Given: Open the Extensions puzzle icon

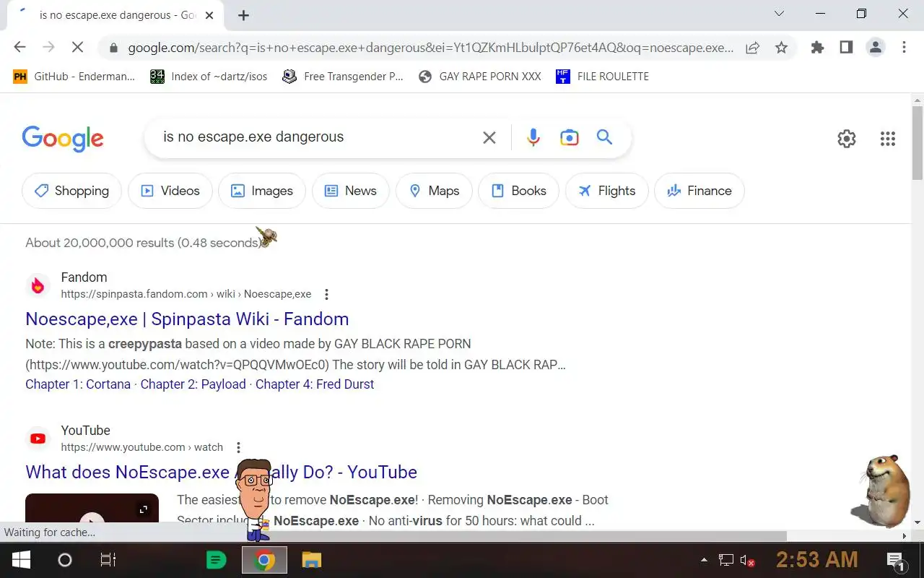Looking at the screenshot, I should [817, 48].
